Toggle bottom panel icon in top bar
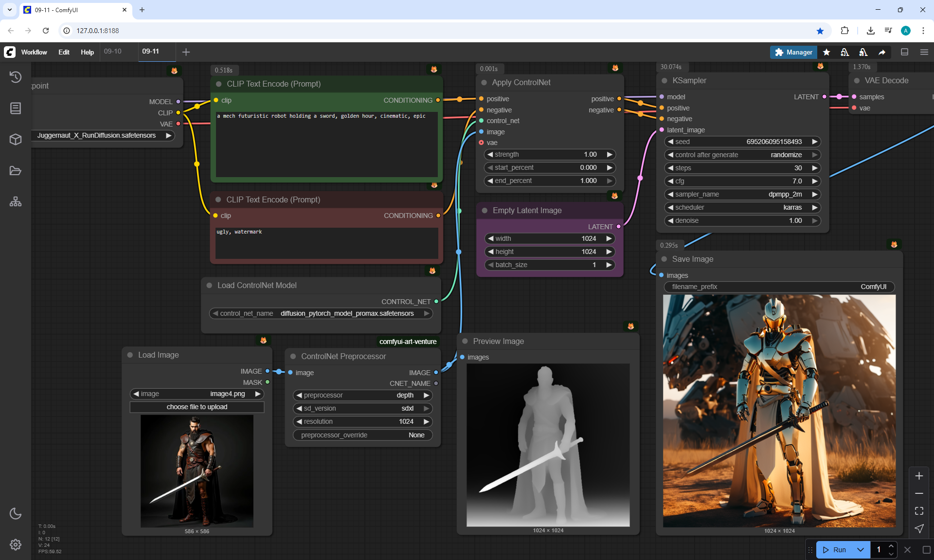934x560 pixels. tap(905, 52)
